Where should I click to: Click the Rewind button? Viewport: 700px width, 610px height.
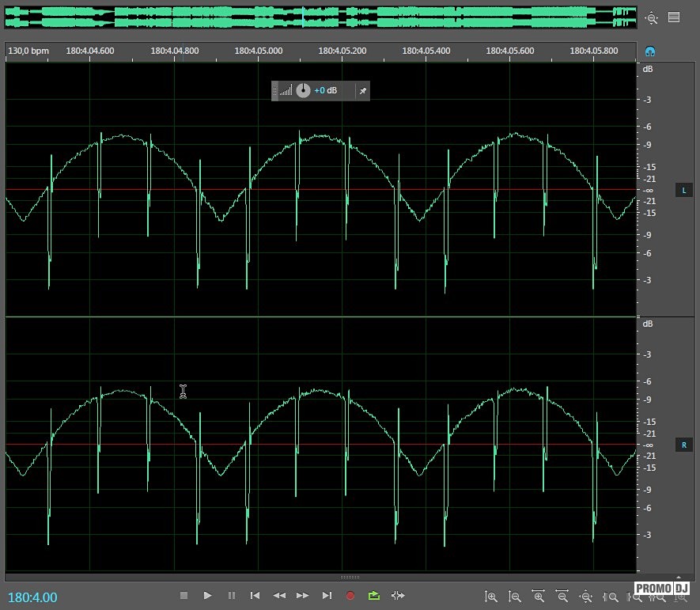click(x=278, y=595)
